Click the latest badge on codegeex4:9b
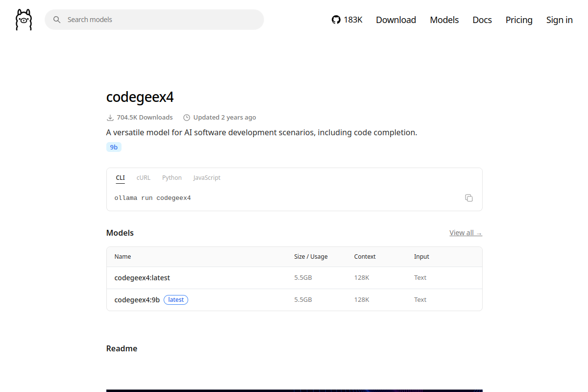 pyautogui.click(x=176, y=300)
